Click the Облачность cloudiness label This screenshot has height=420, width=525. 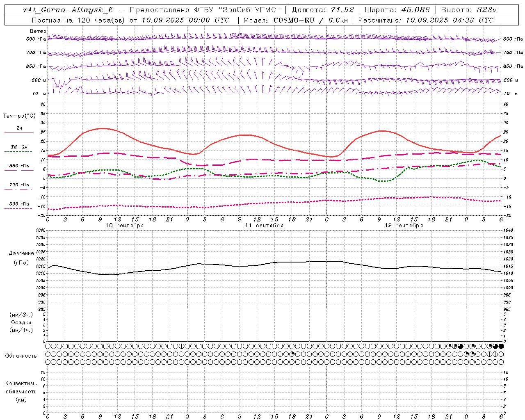point(21,356)
